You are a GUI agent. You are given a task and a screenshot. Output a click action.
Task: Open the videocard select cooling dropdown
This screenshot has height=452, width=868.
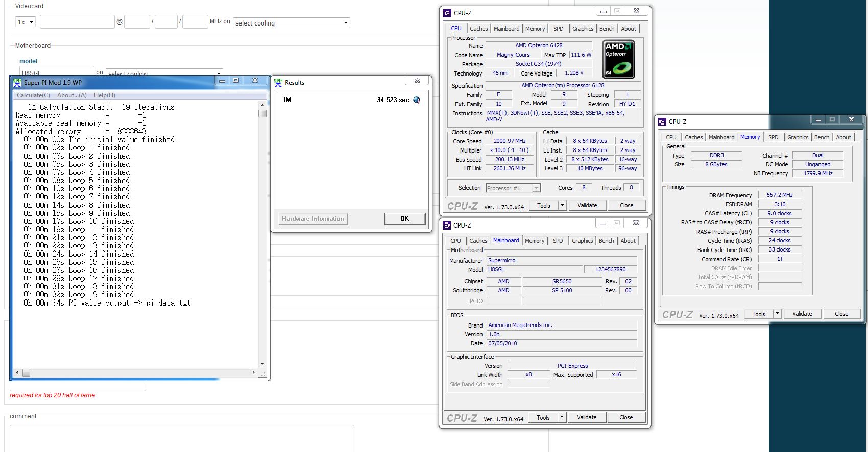coord(292,23)
